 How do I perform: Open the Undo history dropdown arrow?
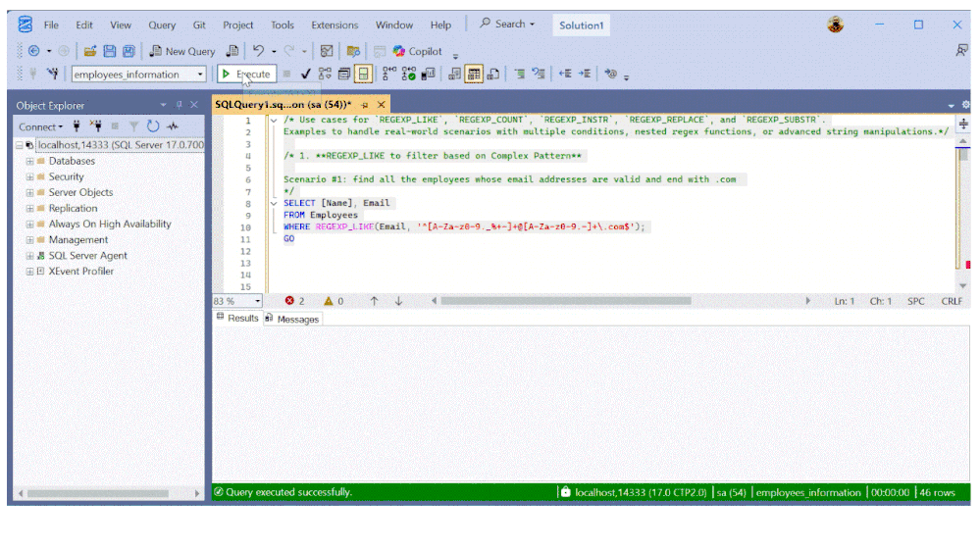(274, 51)
